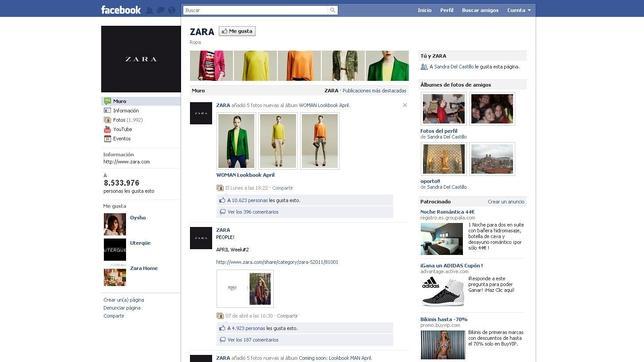The height and width of the screenshot is (362, 644).
Task: Open Uterqüe page in Me gusta
Action: coord(140,243)
